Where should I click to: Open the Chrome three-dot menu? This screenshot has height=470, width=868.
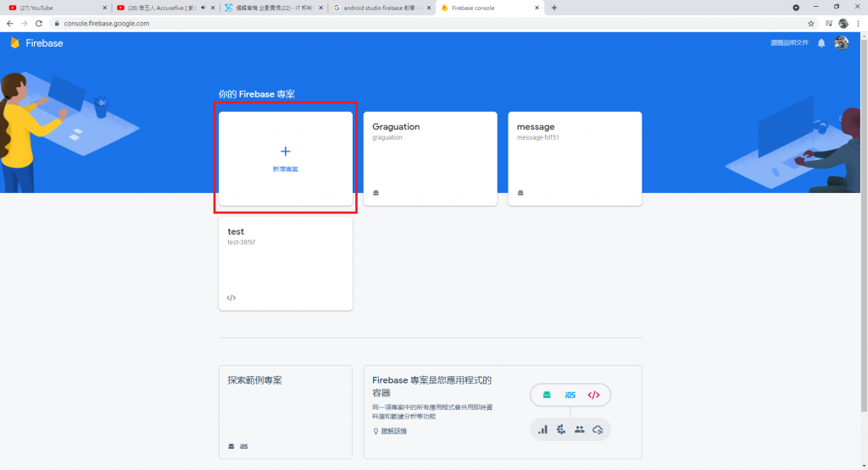tap(858, 23)
